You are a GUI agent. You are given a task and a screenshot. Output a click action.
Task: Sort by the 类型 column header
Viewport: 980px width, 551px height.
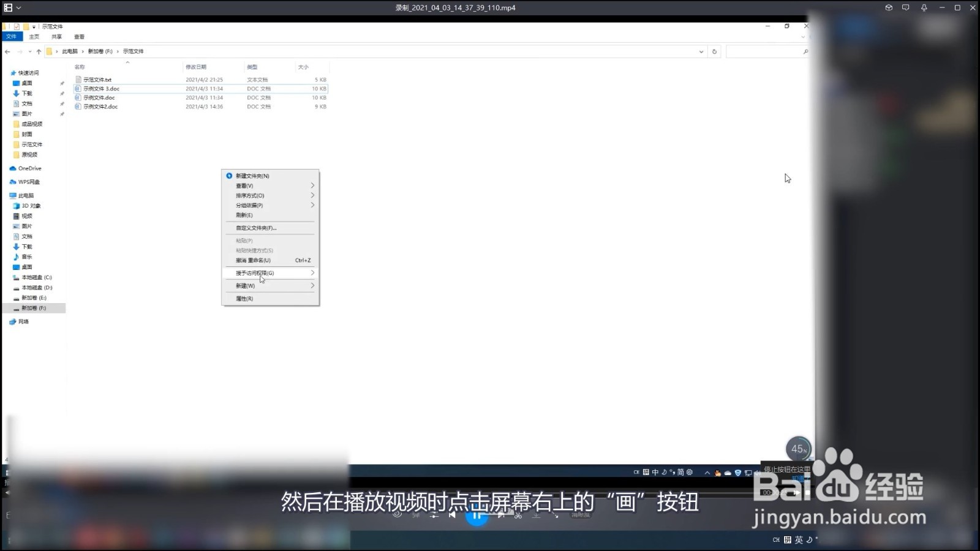coord(252,67)
